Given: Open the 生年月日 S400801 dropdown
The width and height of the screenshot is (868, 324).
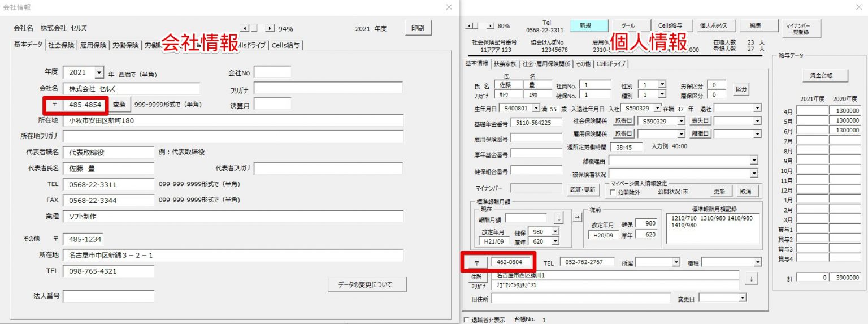Looking at the screenshot, I should point(536,107).
